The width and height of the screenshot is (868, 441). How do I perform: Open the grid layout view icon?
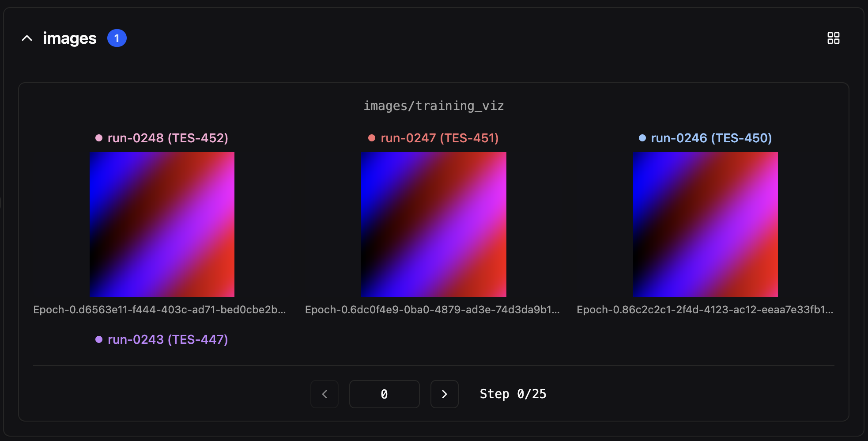click(x=834, y=38)
